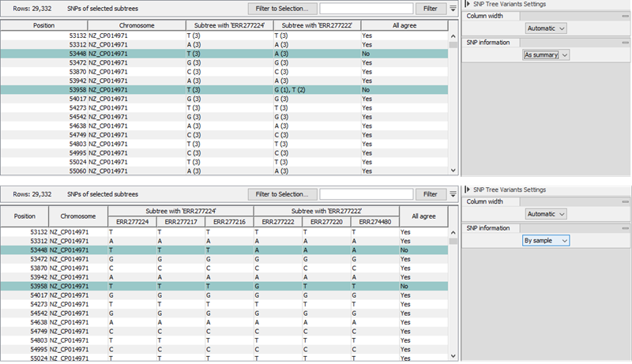Open top Column width Automatic dropdown
Image resolution: width=632 pixels, height=364 pixels.
(x=546, y=28)
